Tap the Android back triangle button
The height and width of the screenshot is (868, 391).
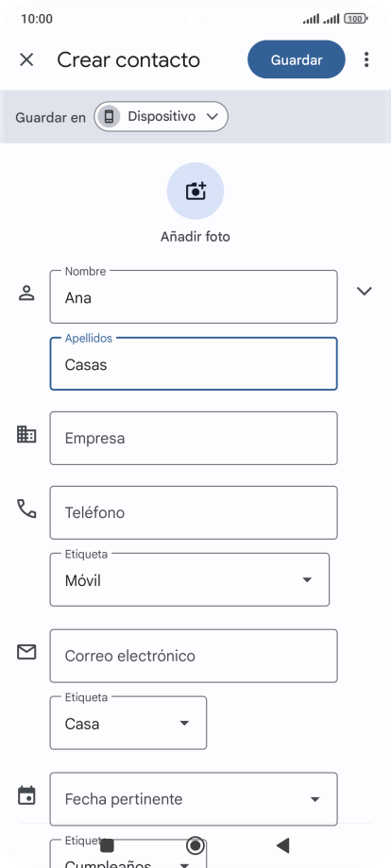click(283, 845)
